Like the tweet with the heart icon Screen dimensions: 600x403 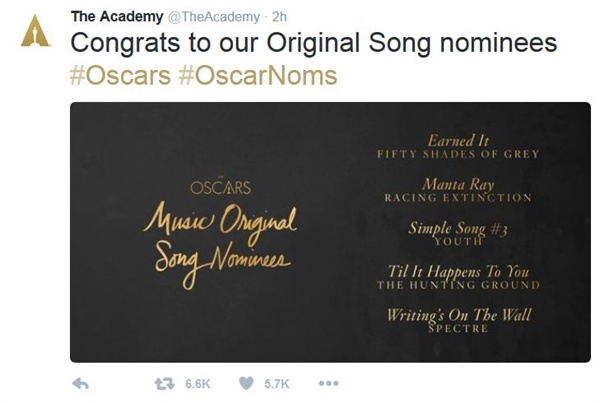[x=246, y=383]
